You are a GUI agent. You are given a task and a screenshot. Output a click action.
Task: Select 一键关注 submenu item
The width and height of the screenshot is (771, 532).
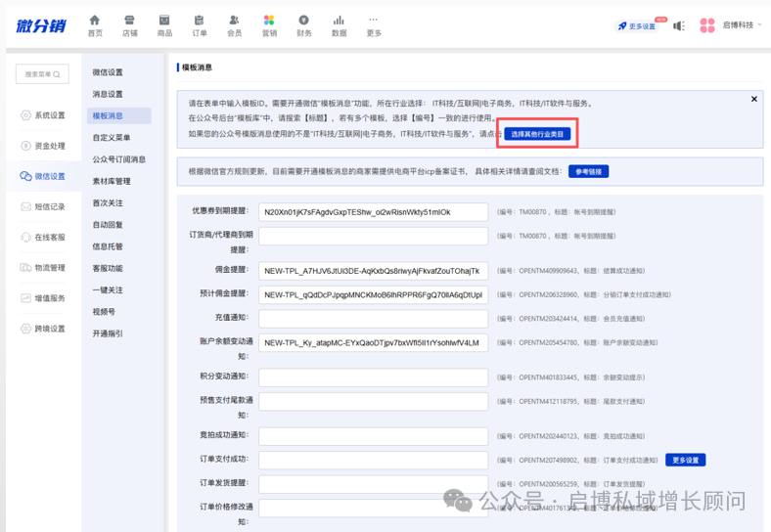pyautogui.click(x=108, y=290)
